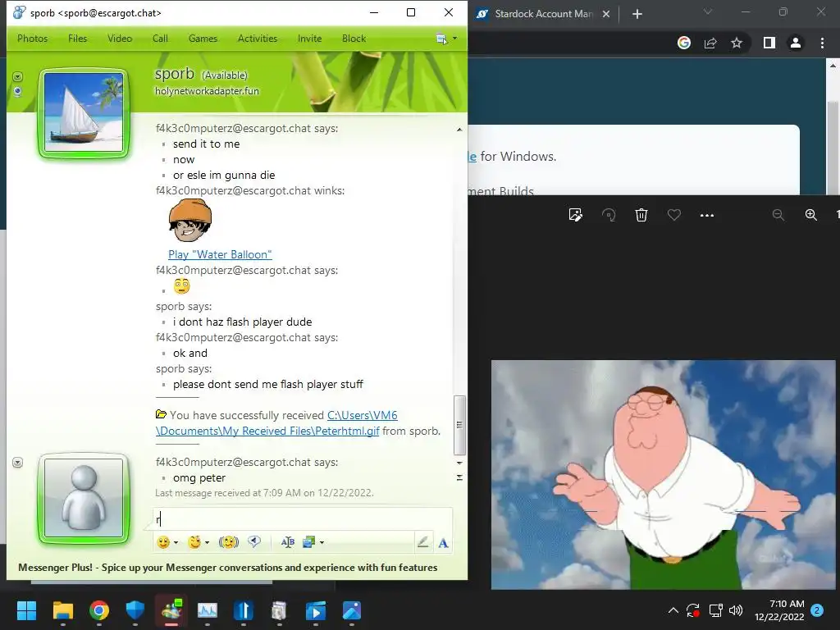Open Google Chrome from taskbar
This screenshot has height=630, width=840.
[x=99, y=610]
